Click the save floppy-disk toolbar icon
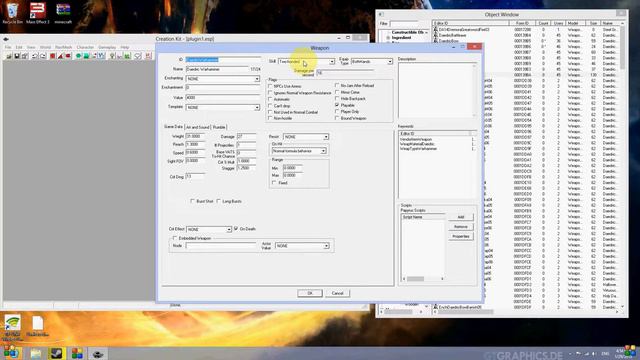Viewport: 640px width, 360px height. click(x=17, y=56)
